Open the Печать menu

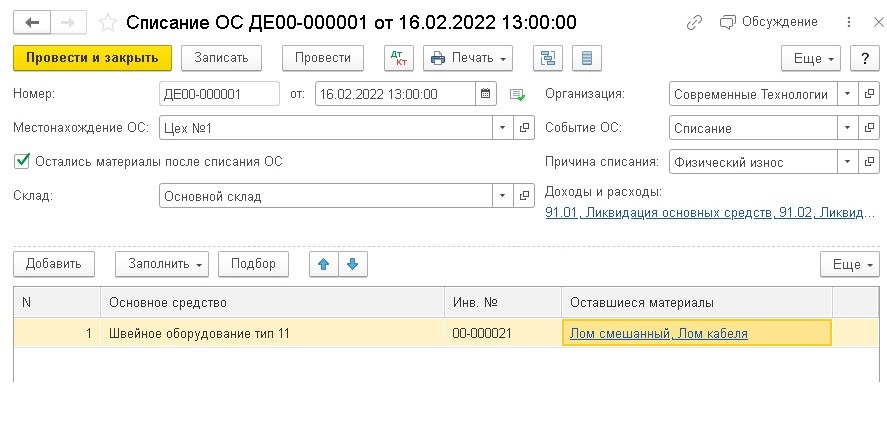click(x=468, y=58)
